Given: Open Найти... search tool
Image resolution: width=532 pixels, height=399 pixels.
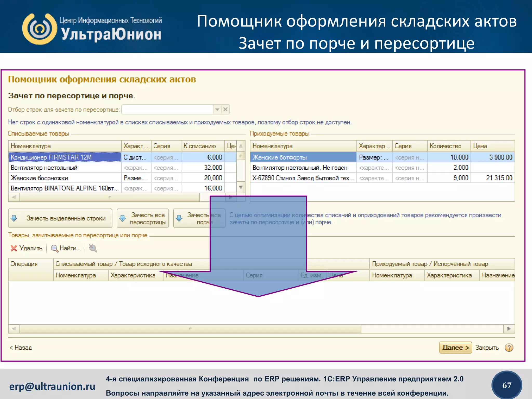Looking at the screenshot, I should [66, 248].
